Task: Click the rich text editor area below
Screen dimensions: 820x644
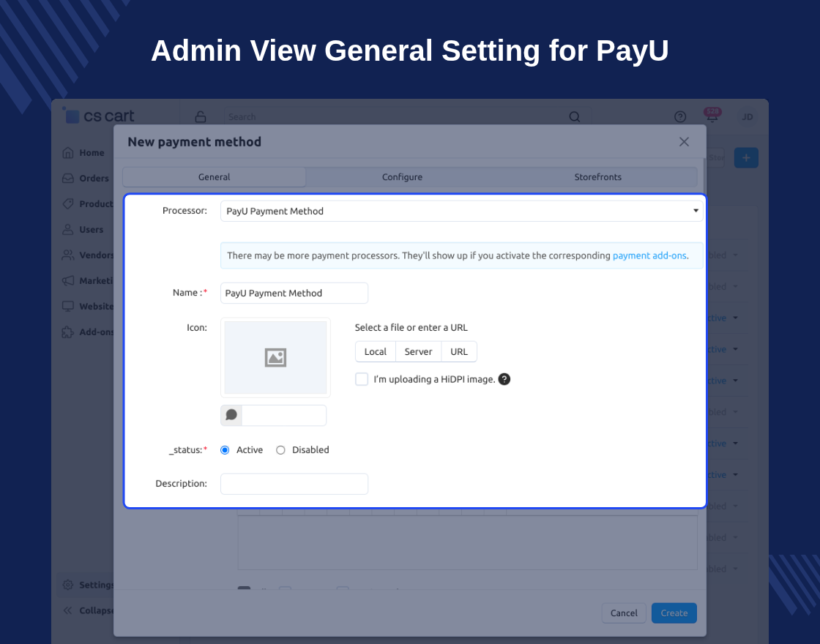Action: [x=467, y=543]
